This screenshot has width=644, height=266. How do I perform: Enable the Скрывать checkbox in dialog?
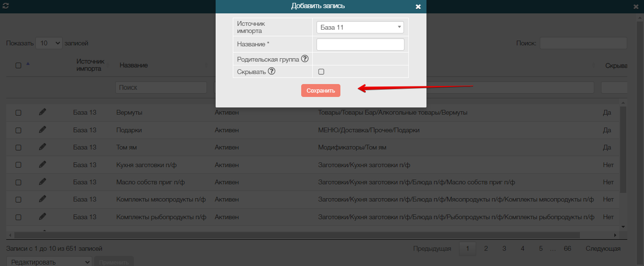(321, 72)
